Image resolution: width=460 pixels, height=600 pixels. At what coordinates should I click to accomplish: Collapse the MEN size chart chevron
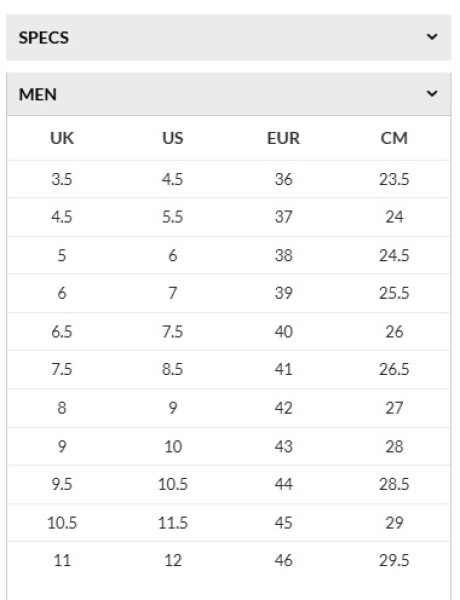(x=432, y=94)
